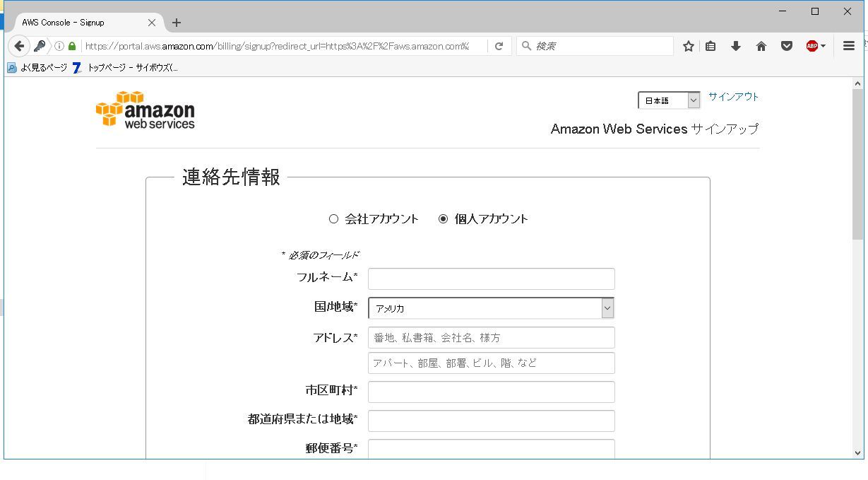Viewport: 868px width, 480px height.
Task: Open Adblock Plus ABP icon
Action: point(812,46)
